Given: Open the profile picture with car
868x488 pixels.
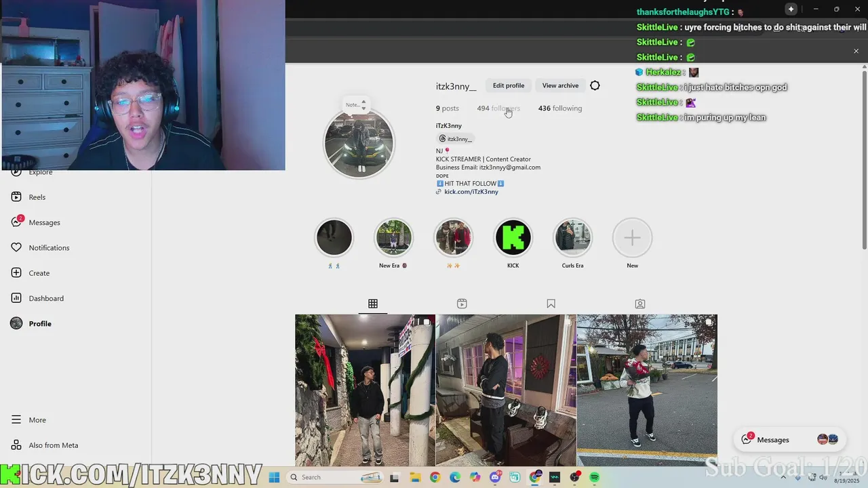Looking at the screenshot, I should (359, 143).
